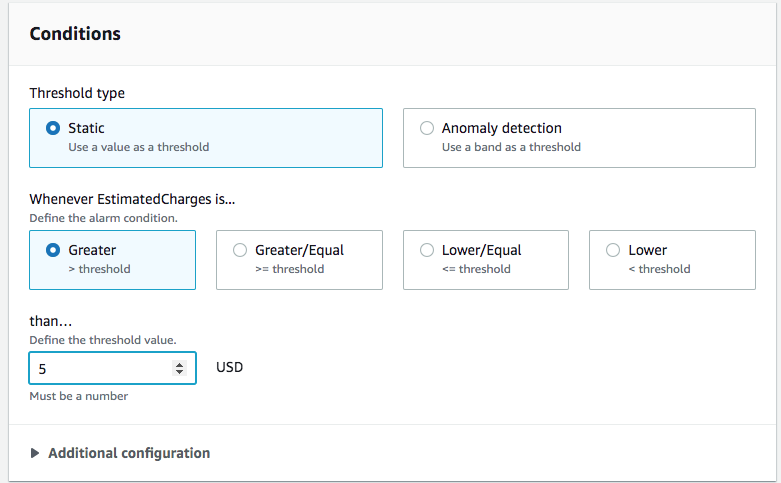Screen dimensions: 781x483
Task: Select the Greater condition radio button
Action: 53,250
